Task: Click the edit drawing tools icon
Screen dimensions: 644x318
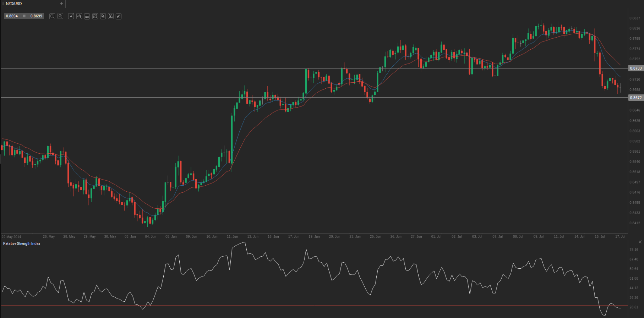Action: (111, 16)
